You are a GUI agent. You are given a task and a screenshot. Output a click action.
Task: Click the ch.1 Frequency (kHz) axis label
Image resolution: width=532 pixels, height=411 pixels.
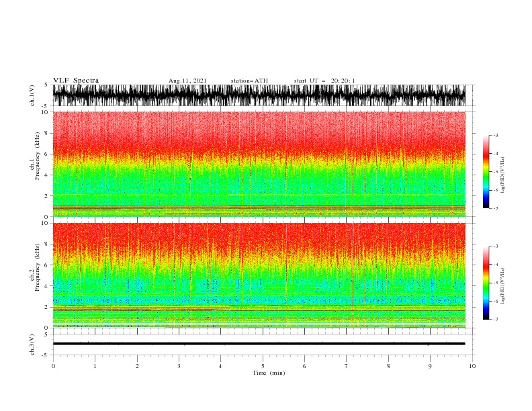click(35, 164)
